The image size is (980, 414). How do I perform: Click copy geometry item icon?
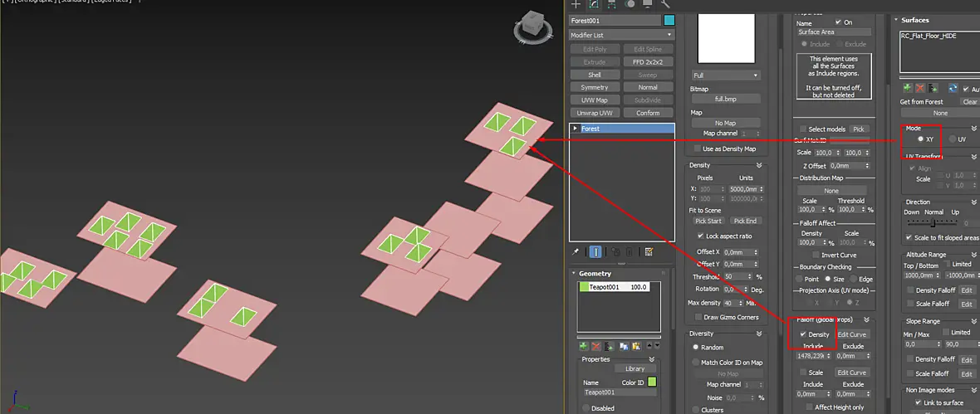(x=624, y=346)
